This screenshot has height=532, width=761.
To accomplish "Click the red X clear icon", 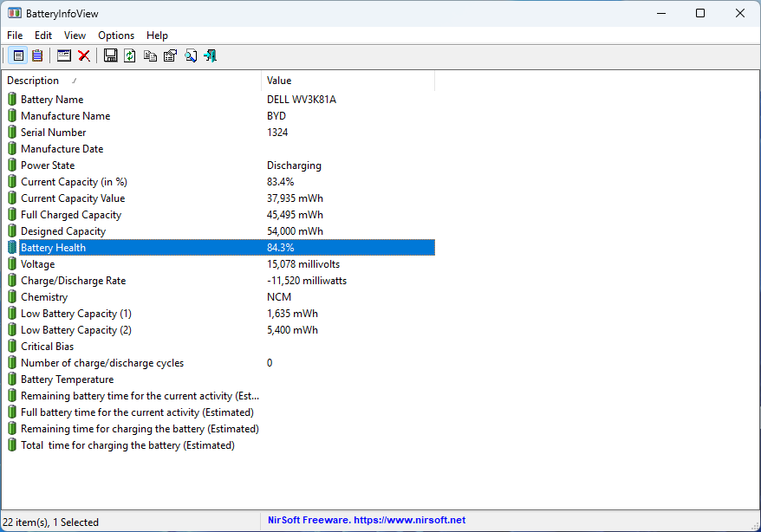I will click(84, 55).
